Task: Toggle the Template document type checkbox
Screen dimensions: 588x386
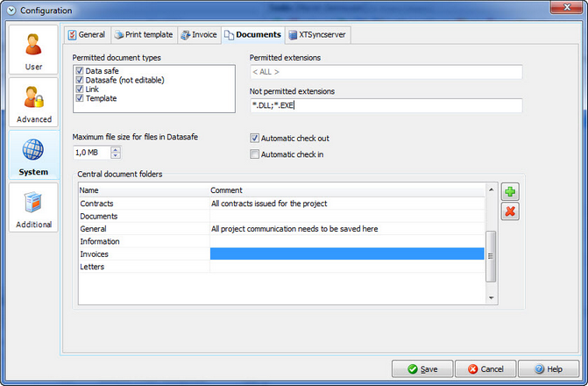Action: (80, 98)
